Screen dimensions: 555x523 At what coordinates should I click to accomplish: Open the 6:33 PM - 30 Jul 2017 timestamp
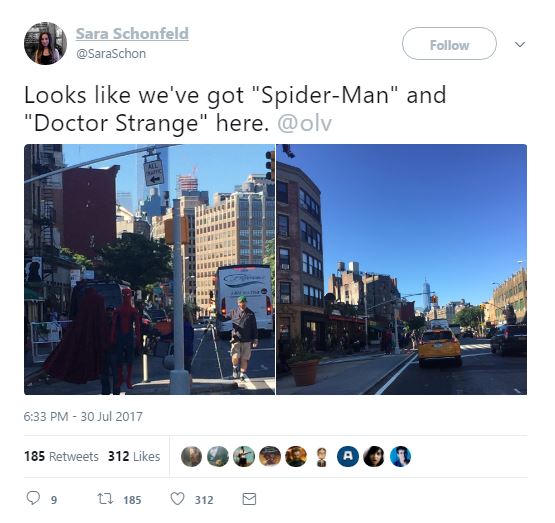coord(83,416)
